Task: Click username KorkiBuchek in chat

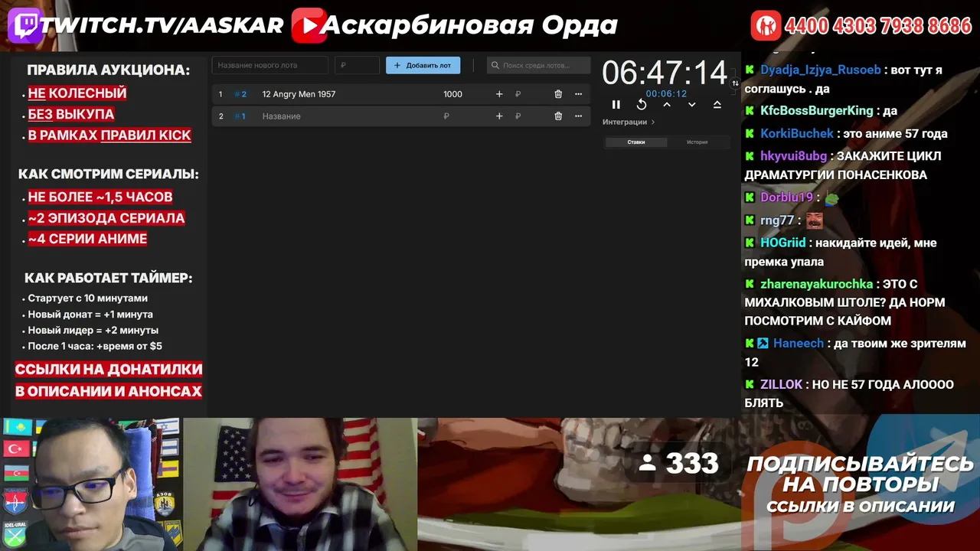Action: tap(797, 134)
